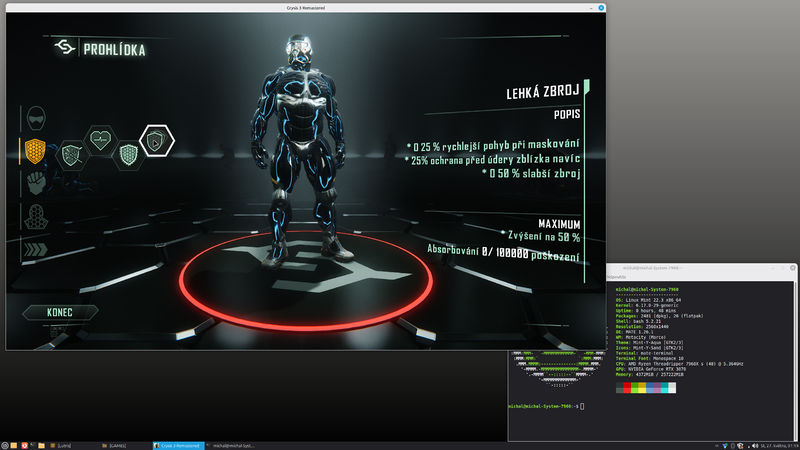Open the Mint menu in the taskbar
The height and width of the screenshot is (450, 800).
pyautogui.click(x=5, y=445)
